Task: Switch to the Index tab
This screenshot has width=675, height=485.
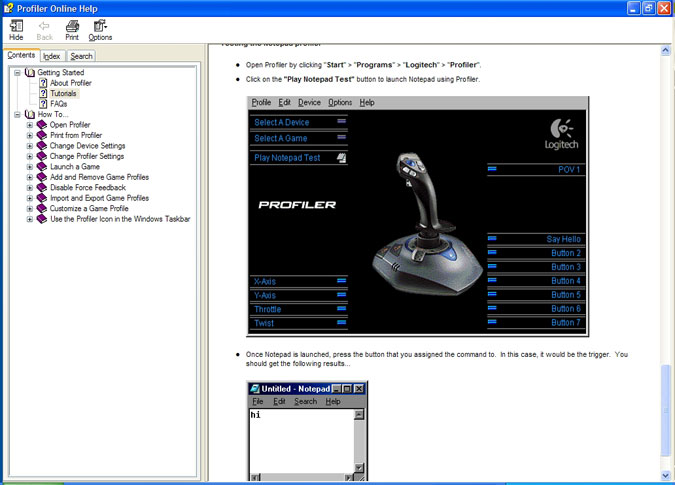Action: (52, 56)
